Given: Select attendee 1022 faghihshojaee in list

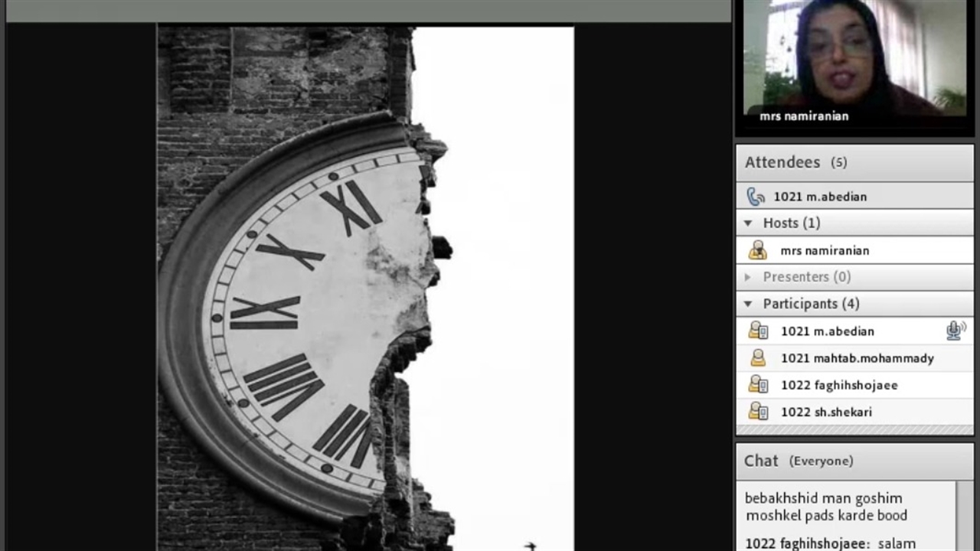Looking at the screenshot, I should [x=838, y=385].
